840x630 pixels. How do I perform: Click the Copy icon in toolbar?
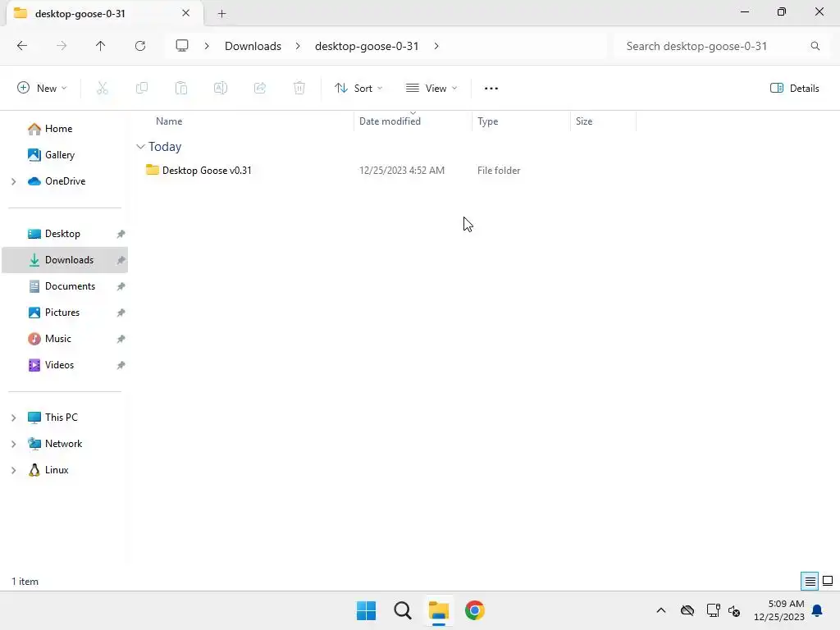pyautogui.click(x=142, y=89)
